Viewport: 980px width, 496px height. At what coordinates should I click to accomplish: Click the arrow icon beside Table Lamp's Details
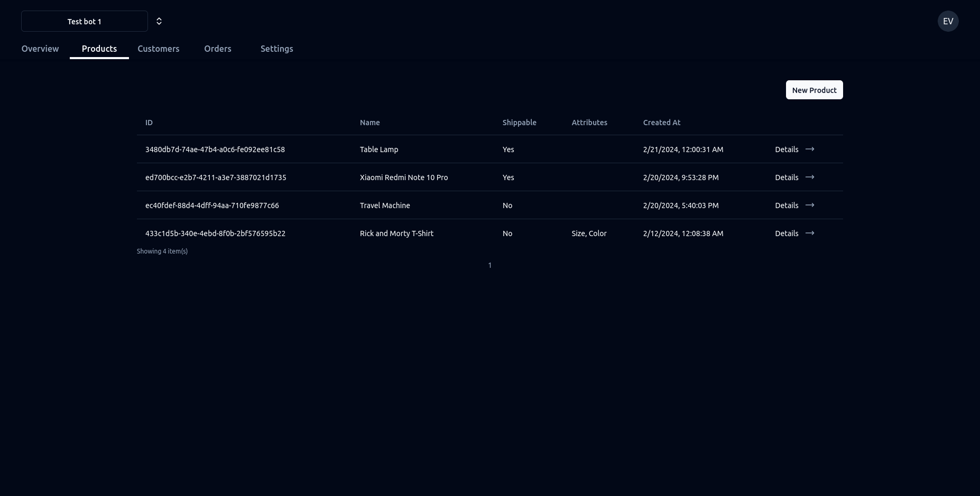[810, 149]
